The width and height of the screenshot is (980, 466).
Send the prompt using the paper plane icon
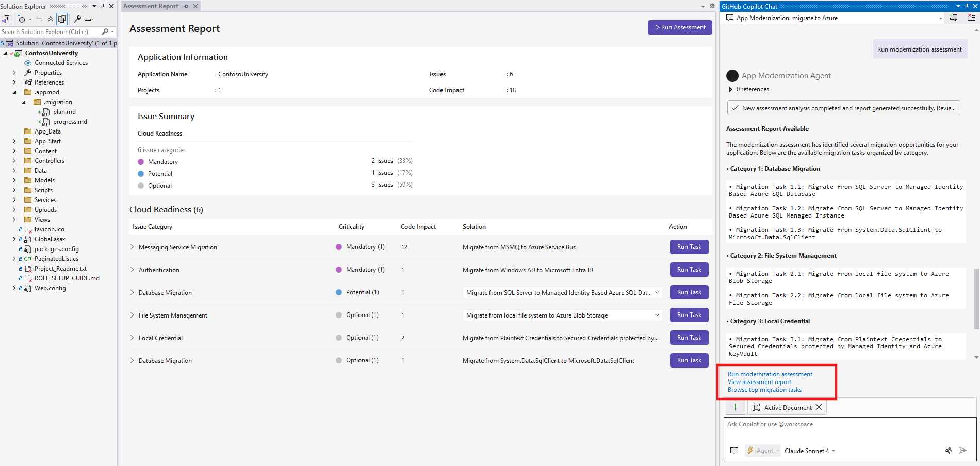pyautogui.click(x=963, y=450)
